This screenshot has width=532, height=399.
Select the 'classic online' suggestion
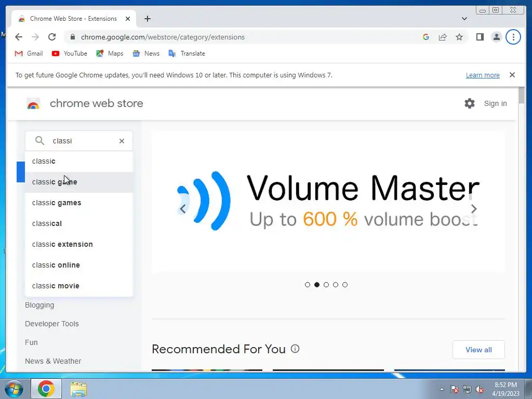(79, 265)
